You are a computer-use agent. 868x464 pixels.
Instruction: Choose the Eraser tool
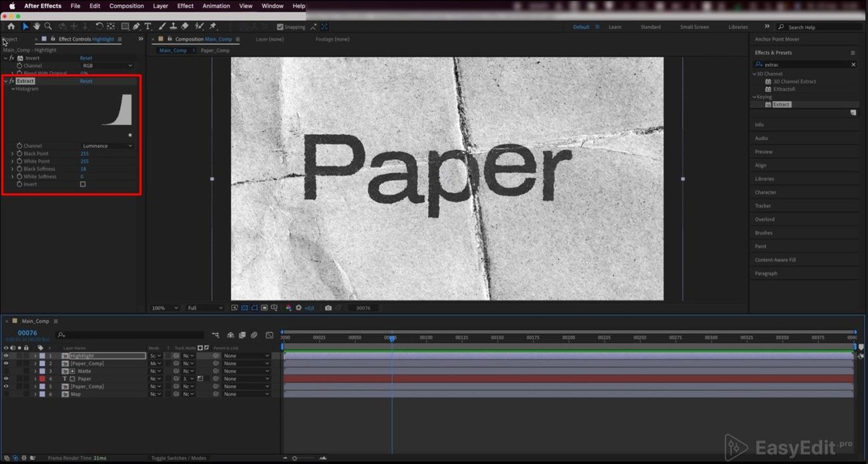(x=185, y=27)
